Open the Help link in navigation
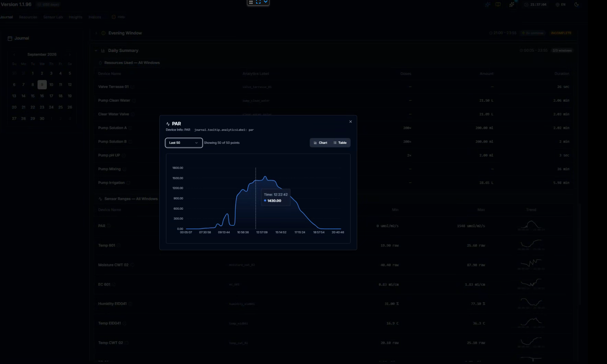 coord(118,17)
